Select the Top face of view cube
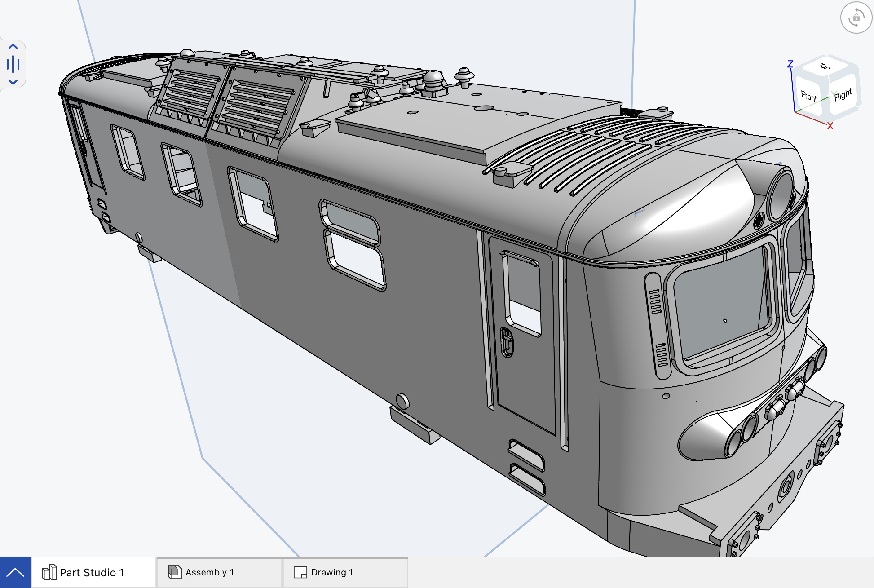Viewport: 874px width, 588px height. 824,66
